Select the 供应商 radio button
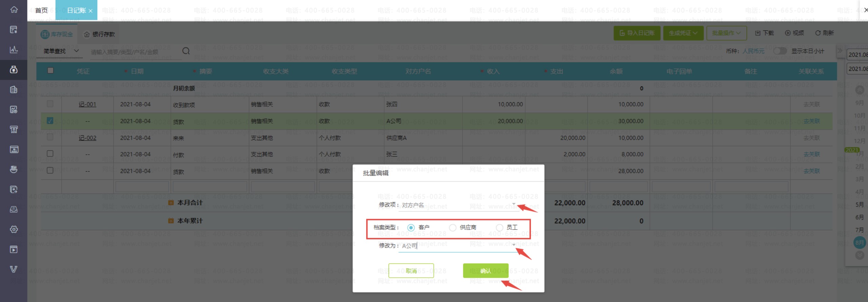 453,228
